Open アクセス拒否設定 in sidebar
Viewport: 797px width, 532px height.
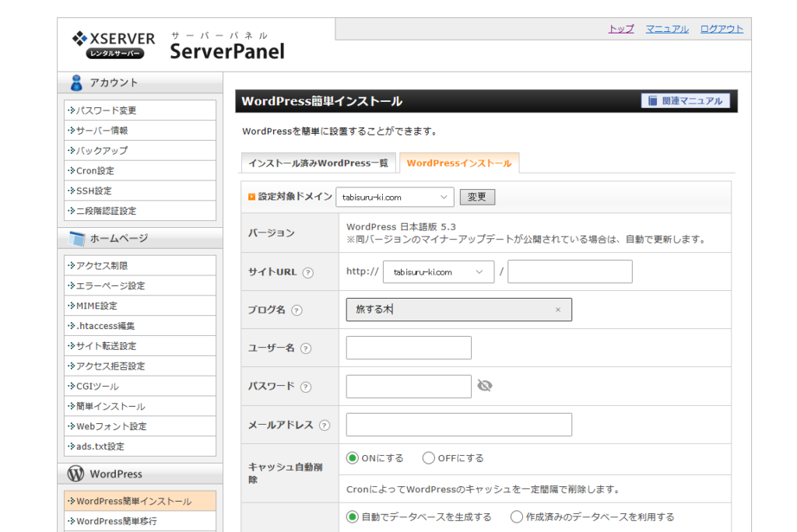click(x=140, y=366)
